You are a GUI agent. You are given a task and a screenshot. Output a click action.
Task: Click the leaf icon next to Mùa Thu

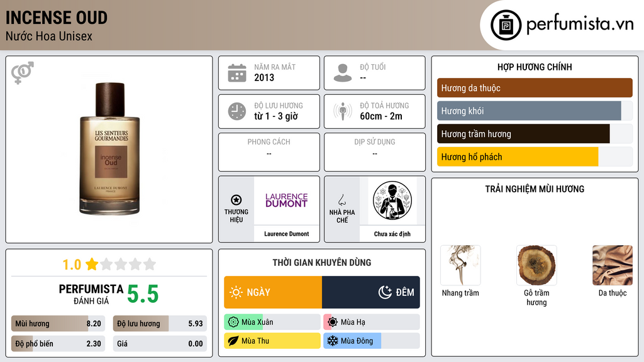tap(233, 341)
